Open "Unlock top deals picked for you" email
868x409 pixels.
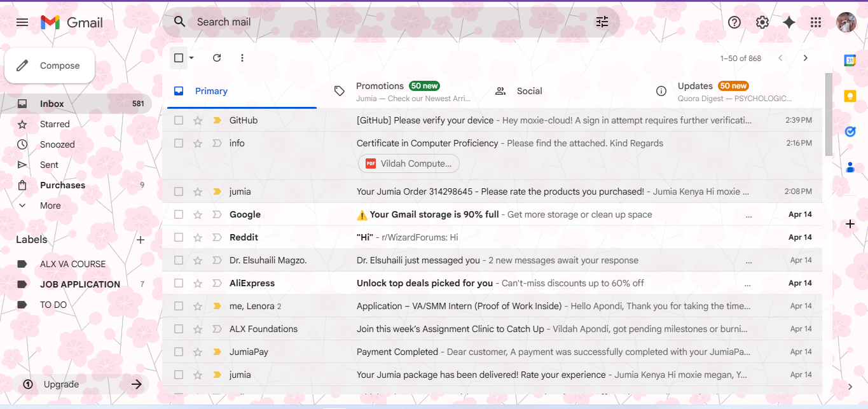click(x=492, y=283)
